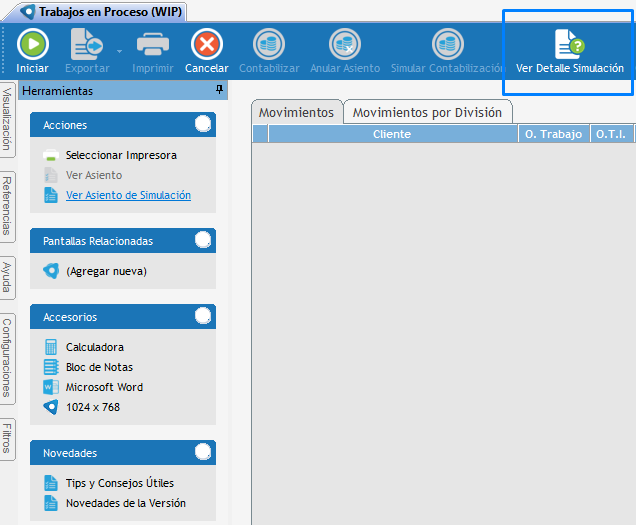Collapse the Pantallas Relacionadas section
Image resolution: width=639 pixels, height=525 pixels.
click(203, 240)
